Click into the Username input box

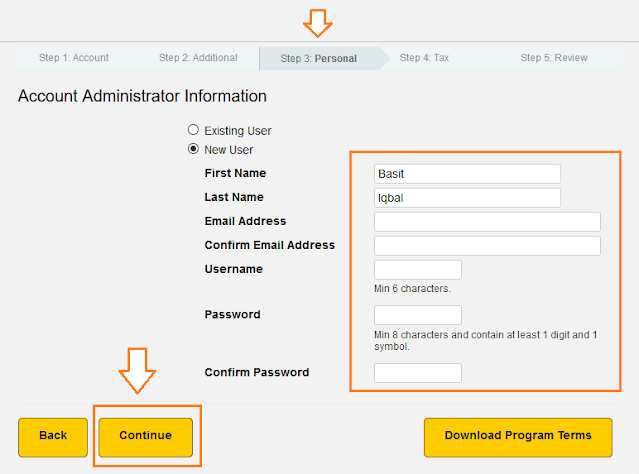[418, 270]
